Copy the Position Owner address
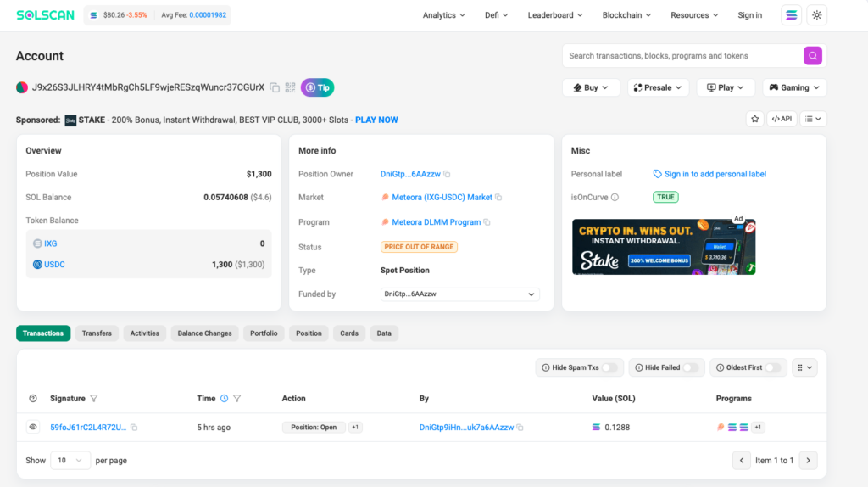Screen dimensions: 868x487 [x=447, y=174]
